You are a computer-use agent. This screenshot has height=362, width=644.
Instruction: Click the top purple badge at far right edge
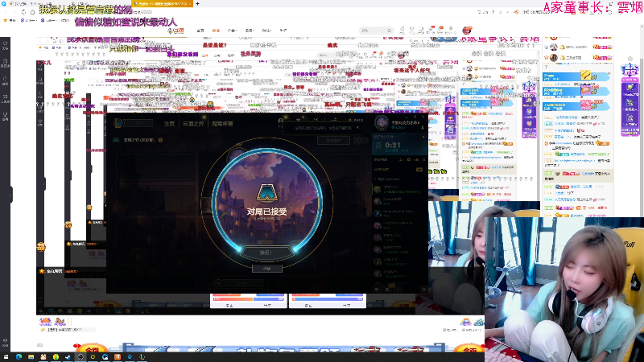pos(630,71)
